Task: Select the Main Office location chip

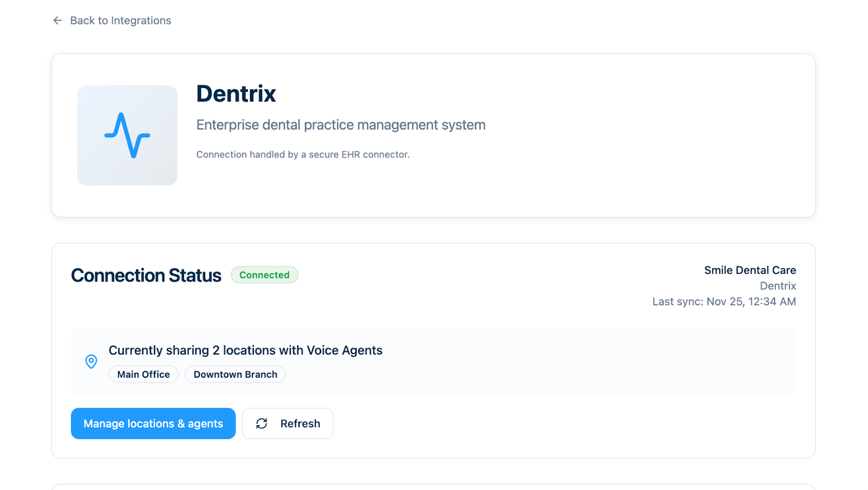Action: click(143, 375)
